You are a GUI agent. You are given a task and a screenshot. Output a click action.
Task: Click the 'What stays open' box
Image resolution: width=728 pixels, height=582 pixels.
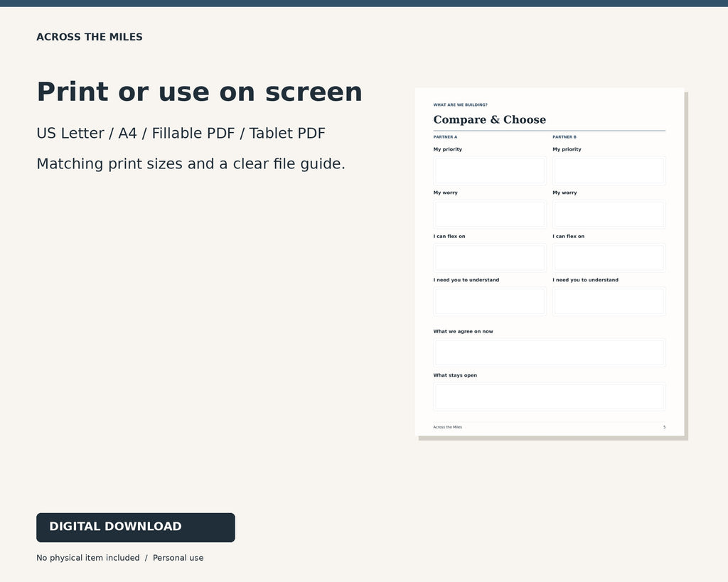[x=550, y=397]
